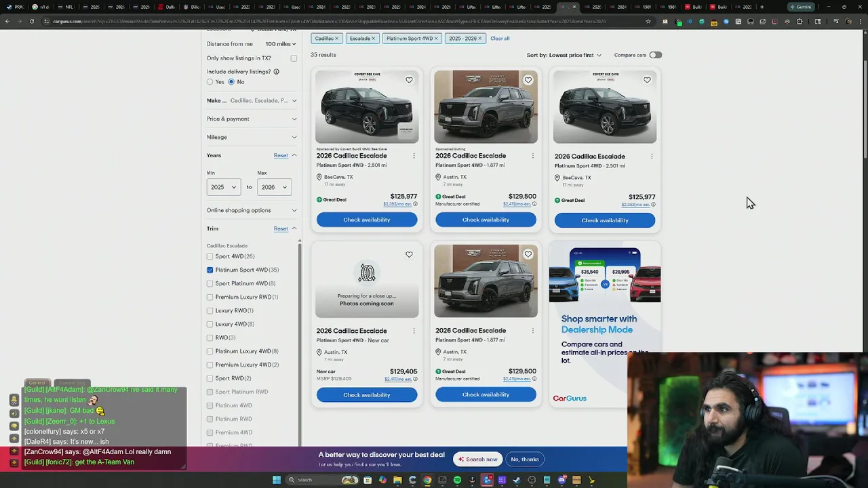This screenshot has width=868, height=488.
Task: Check the Sport Platinum 4WD (8) trim
Action: (x=210, y=283)
